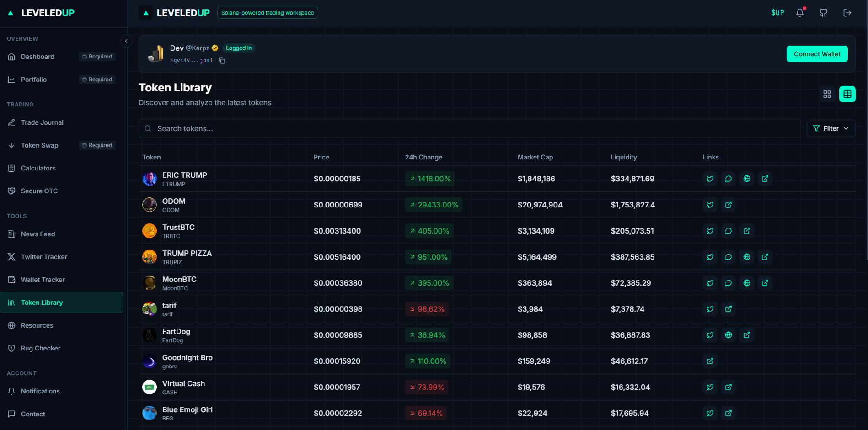Click the logout icon top right
This screenshot has height=430, width=868.
coord(847,12)
